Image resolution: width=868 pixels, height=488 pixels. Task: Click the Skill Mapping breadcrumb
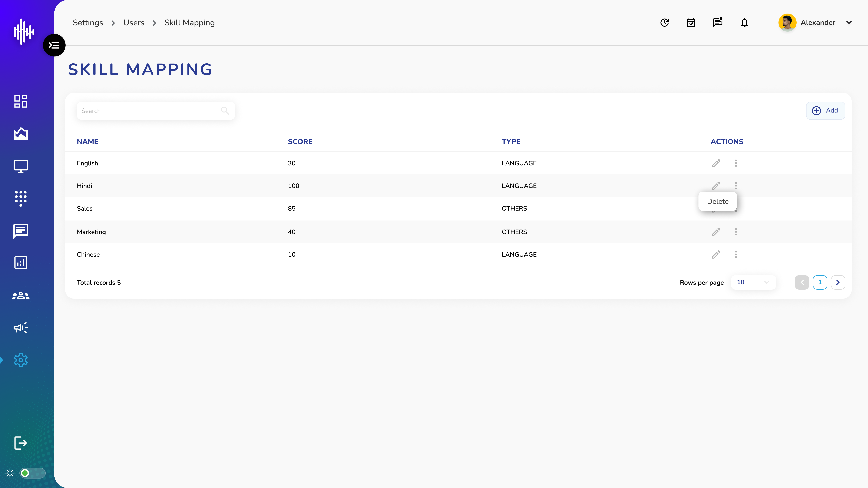click(189, 23)
